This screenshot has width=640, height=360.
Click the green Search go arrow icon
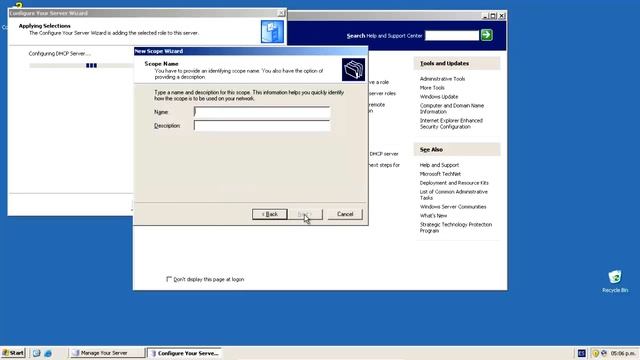(486, 35)
